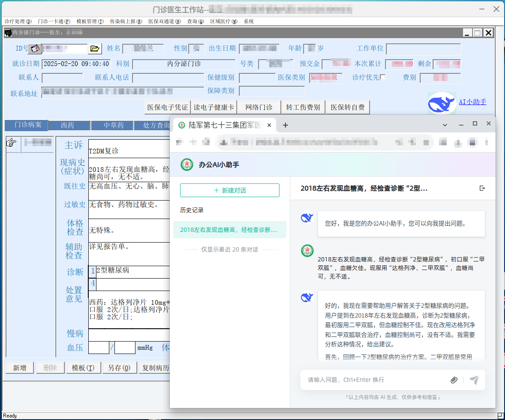
Task: Click the attachment paperclip icon in chat input
Action: click(454, 380)
